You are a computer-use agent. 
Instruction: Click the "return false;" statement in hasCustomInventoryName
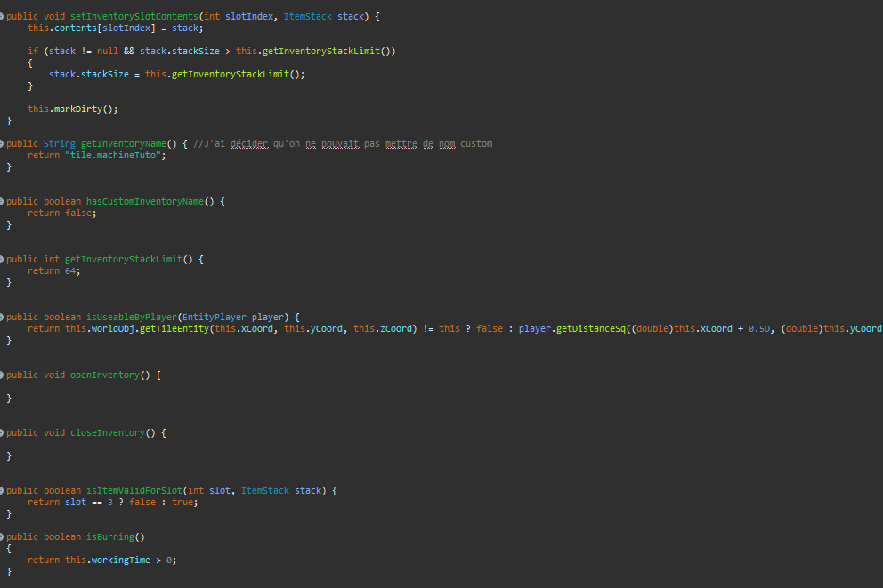61,213
